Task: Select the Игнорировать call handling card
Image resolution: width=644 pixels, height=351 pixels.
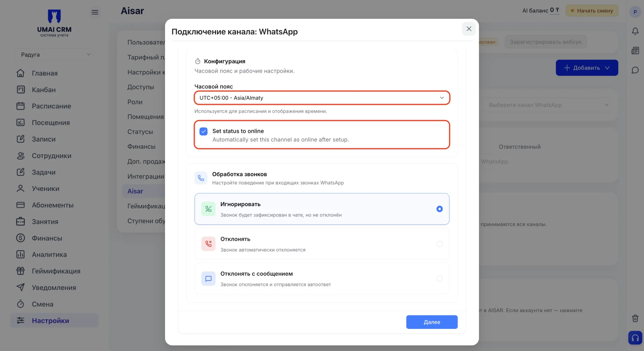Action: pos(322,209)
